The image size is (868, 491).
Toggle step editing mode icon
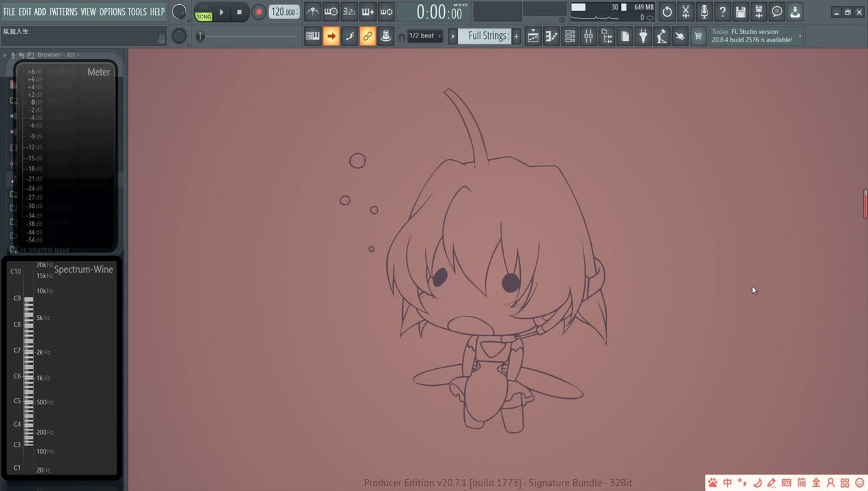click(x=349, y=36)
